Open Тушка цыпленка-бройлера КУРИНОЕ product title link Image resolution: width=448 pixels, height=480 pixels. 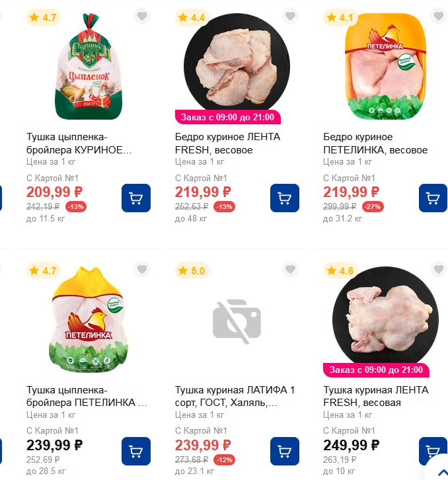pyautogui.click(x=79, y=143)
